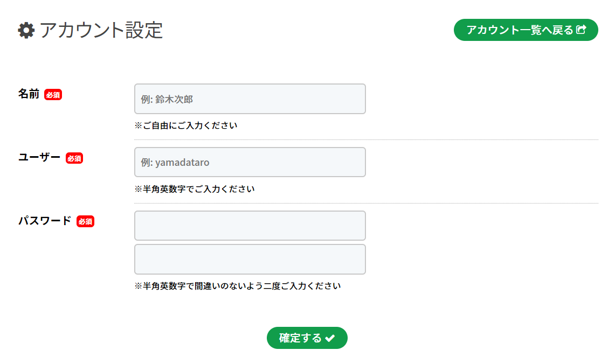Focus the first password input field

point(250,226)
